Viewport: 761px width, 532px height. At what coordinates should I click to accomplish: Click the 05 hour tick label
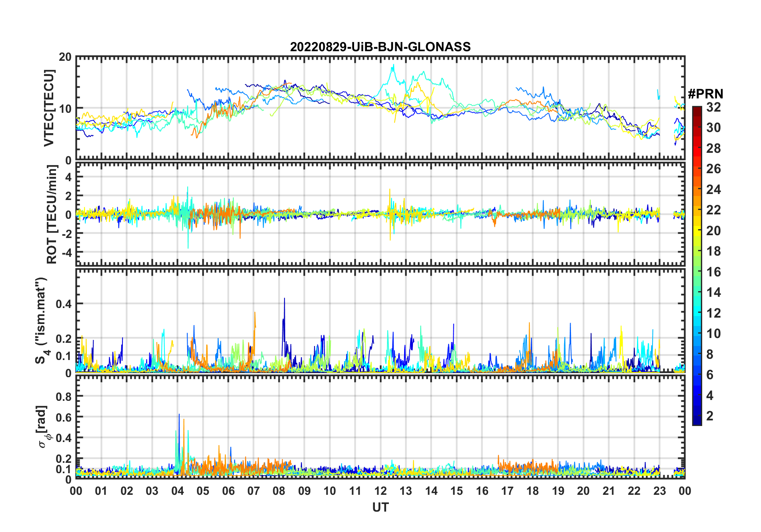[x=203, y=491]
